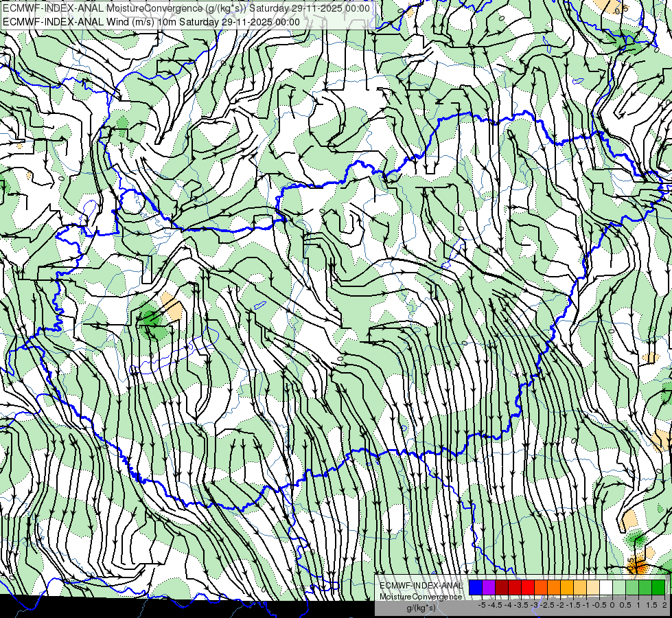Click the darkest green swatch left of 2
Screen dimensions: 672x618
[658, 587]
